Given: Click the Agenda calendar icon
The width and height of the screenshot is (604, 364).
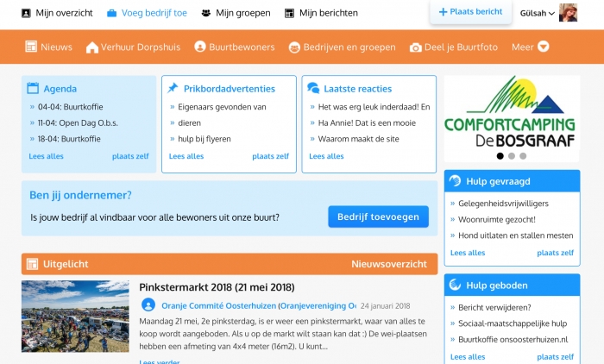Looking at the screenshot, I should (x=33, y=88).
